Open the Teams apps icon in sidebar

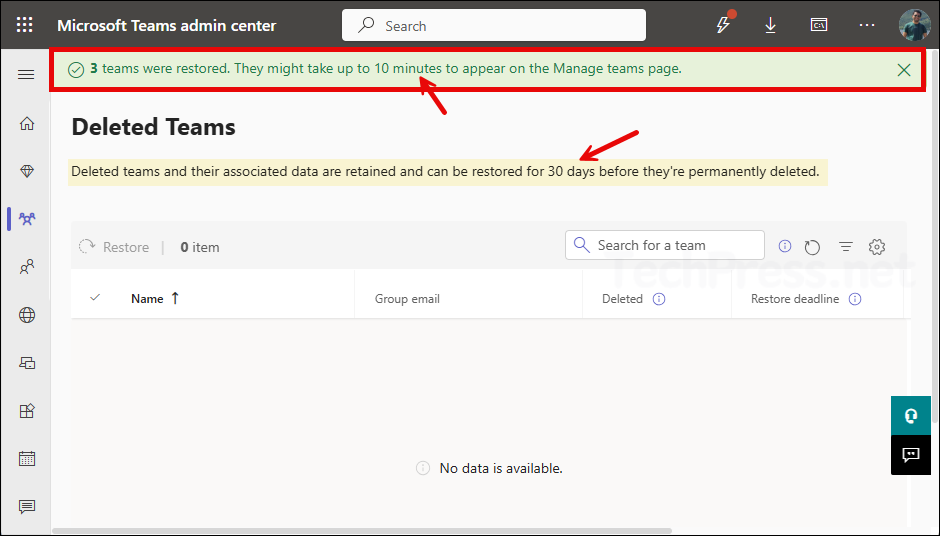coord(27,411)
